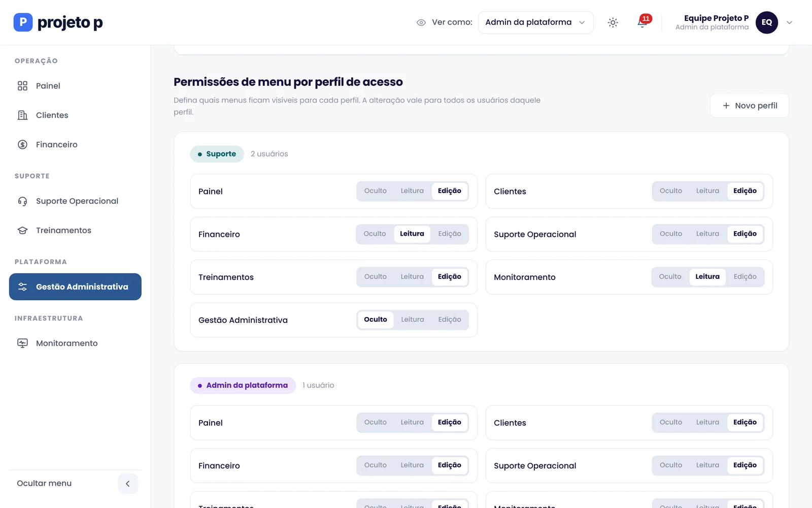
Task: Open Monitoramento in the sidebar
Action: [75, 343]
